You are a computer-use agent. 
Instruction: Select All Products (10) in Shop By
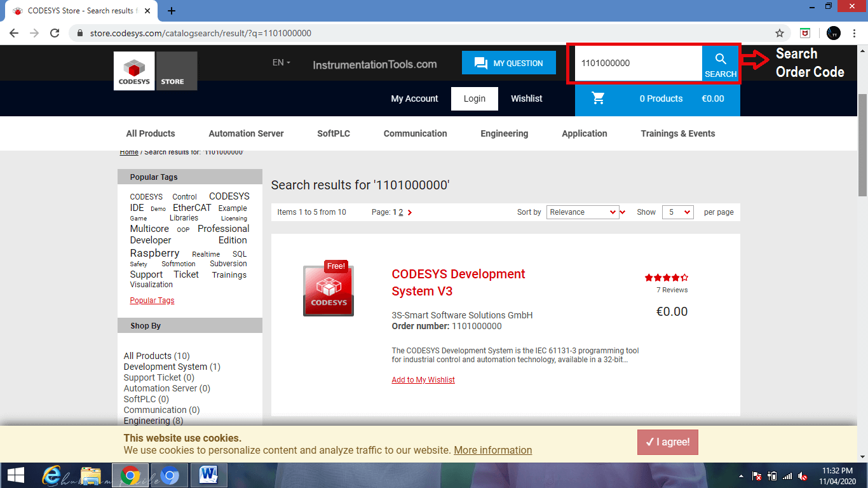(156, 356)
